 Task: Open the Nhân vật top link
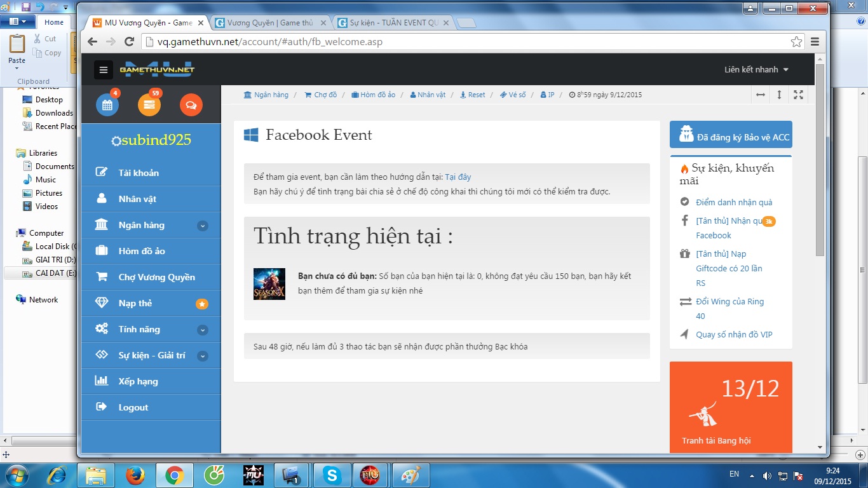(x=428, y=95)
